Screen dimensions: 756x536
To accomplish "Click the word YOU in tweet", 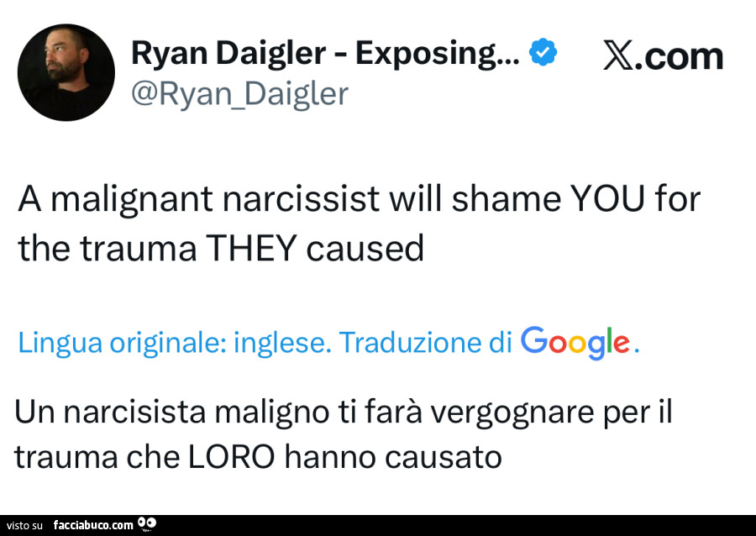I will point(607,198).
